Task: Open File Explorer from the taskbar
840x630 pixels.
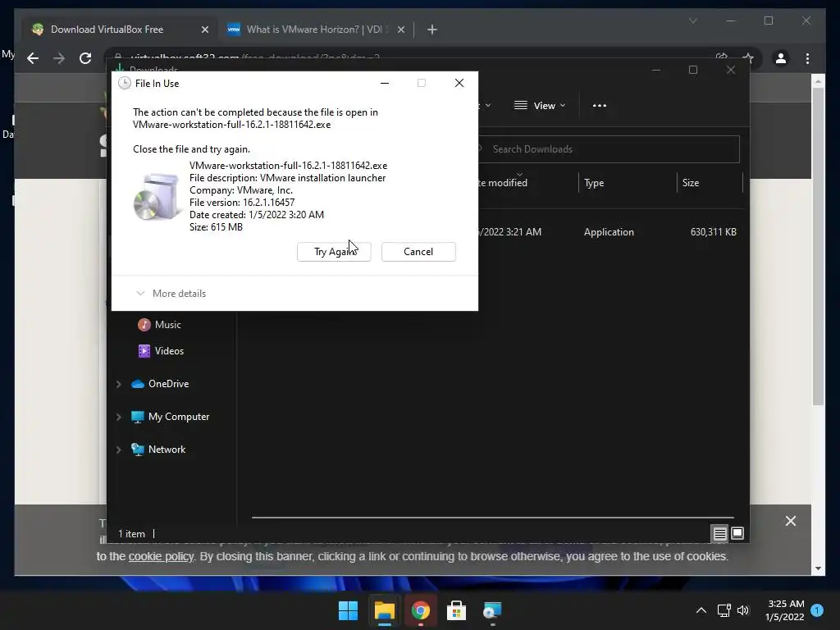Action: pos(384,610)
